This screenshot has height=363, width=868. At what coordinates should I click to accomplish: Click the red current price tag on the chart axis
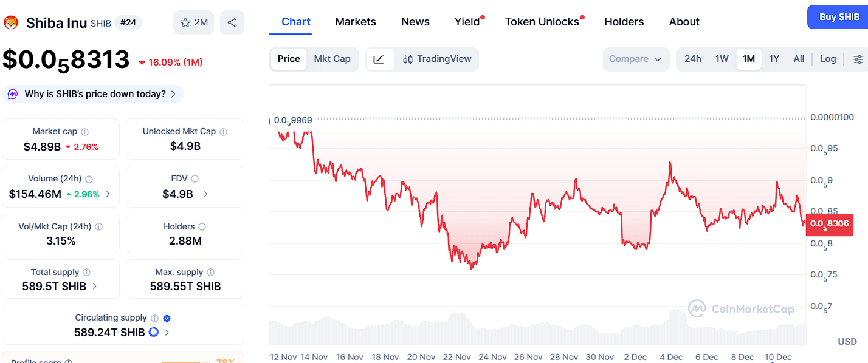click(829, 224)
